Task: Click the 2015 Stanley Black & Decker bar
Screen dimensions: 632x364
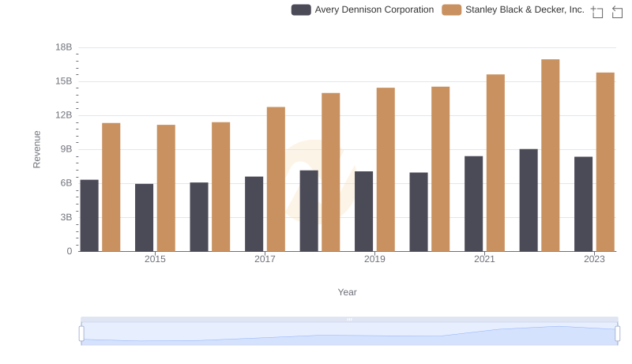Action: [166, 188]
